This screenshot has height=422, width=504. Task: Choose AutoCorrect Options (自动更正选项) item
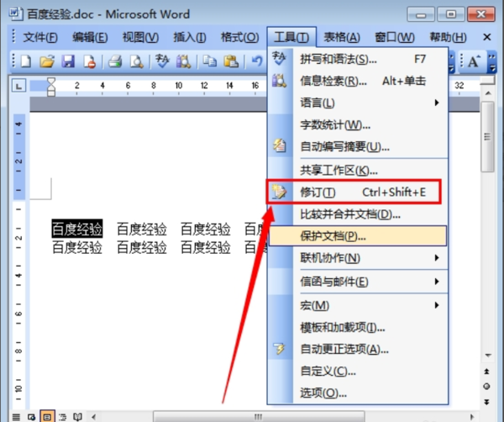click(x=358, y=349)
